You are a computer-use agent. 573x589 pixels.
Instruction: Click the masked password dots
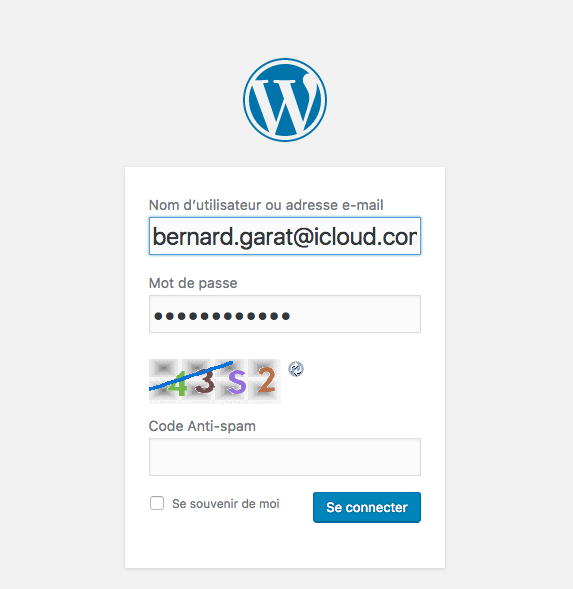222,316
